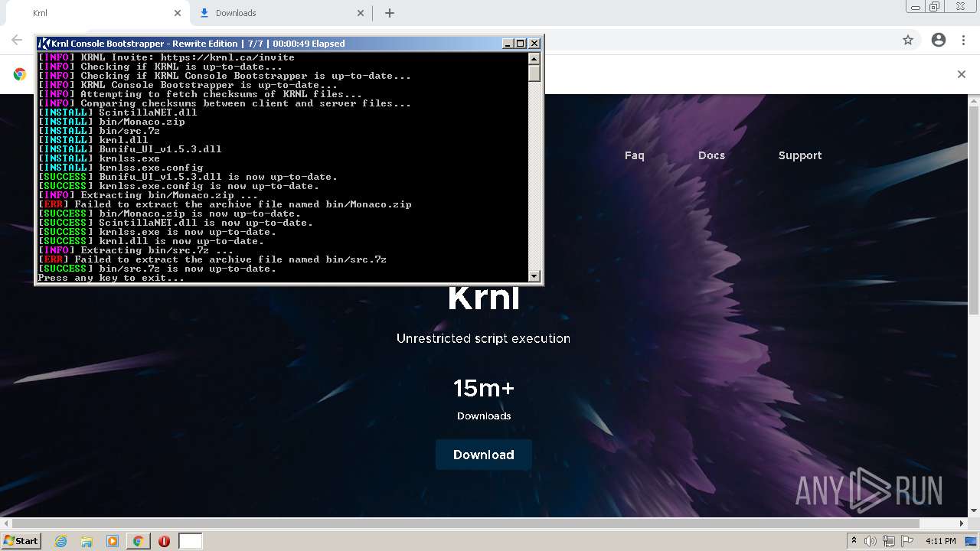Viewport: 980px width, 551px height.
Task: Close the Krnl Console Bootstrapper window
Action: coord(534,44)
